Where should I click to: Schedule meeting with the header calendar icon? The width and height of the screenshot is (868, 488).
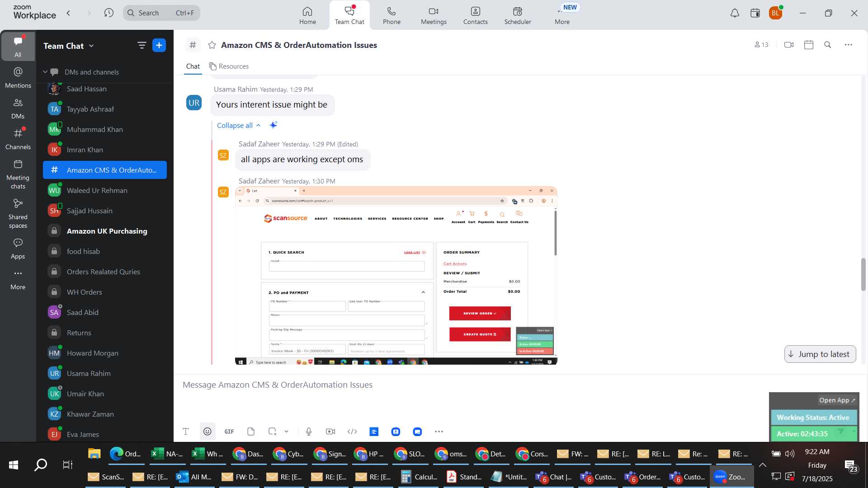click(x=809, y=45)
